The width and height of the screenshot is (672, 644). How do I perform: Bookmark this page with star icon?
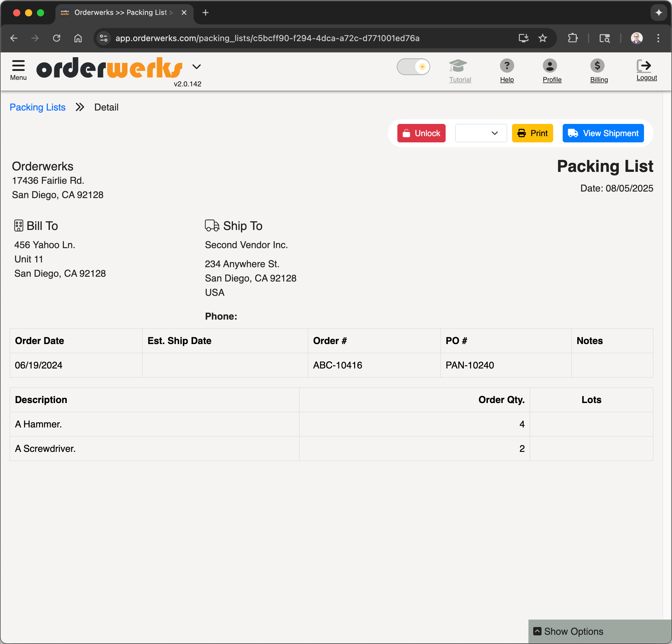[542, 38]
